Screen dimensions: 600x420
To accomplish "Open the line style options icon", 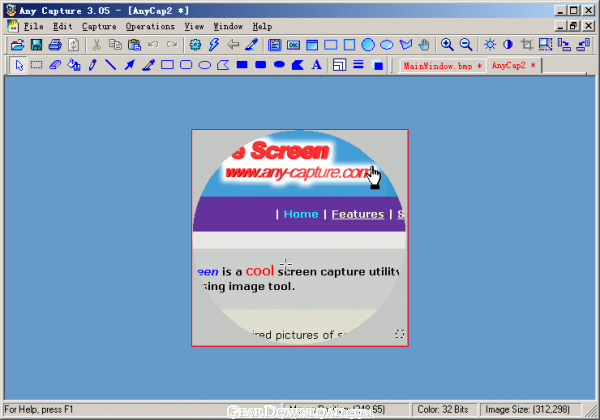I will click(339, 65).
